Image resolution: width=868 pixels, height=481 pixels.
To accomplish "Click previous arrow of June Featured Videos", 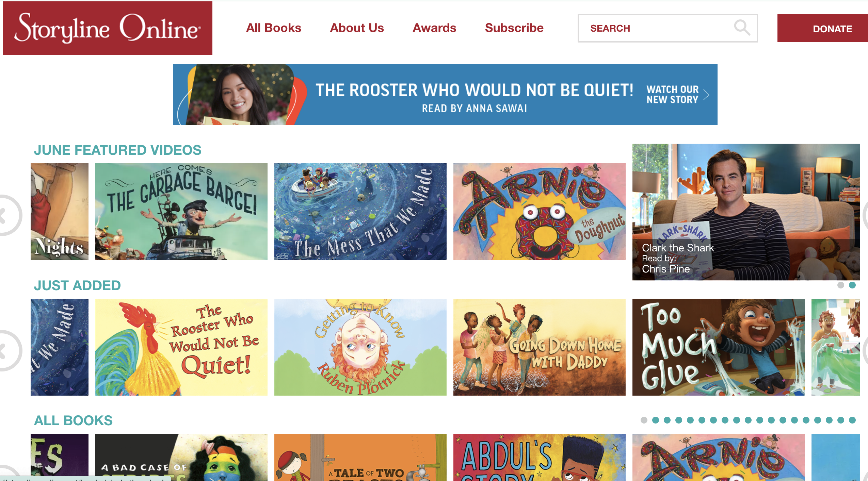I will tap(9, 215).
